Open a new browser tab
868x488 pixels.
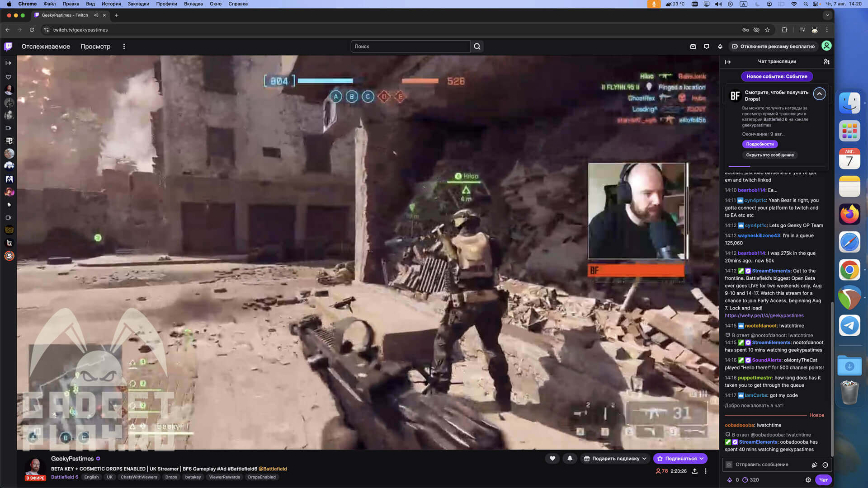[117, 15]
